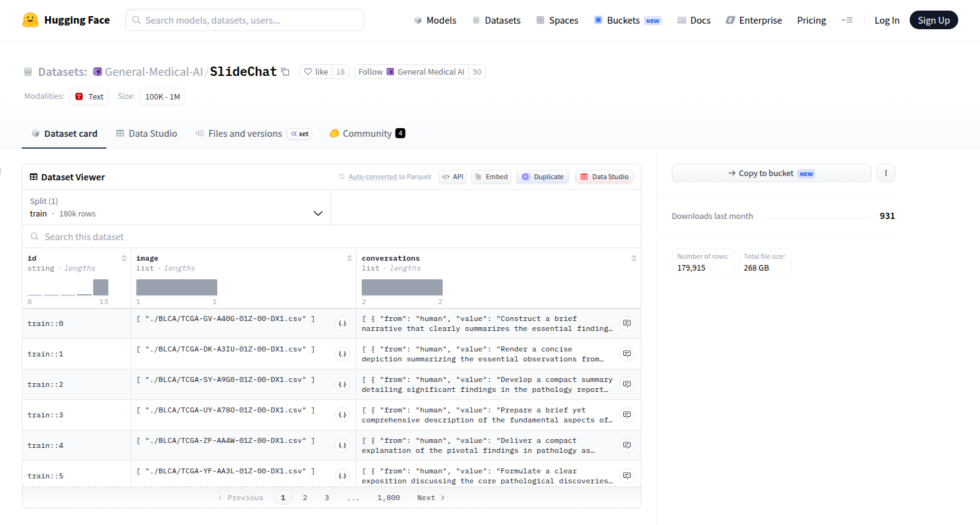Click Copy to bucket button
Screen dimensions: 980x525
coord(771,173)
